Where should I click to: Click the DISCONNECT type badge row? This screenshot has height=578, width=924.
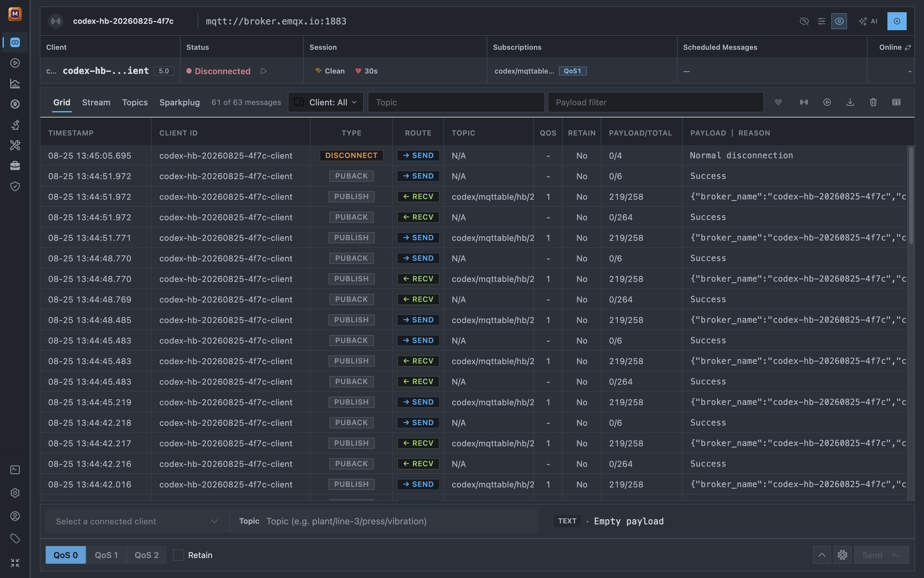351,156
